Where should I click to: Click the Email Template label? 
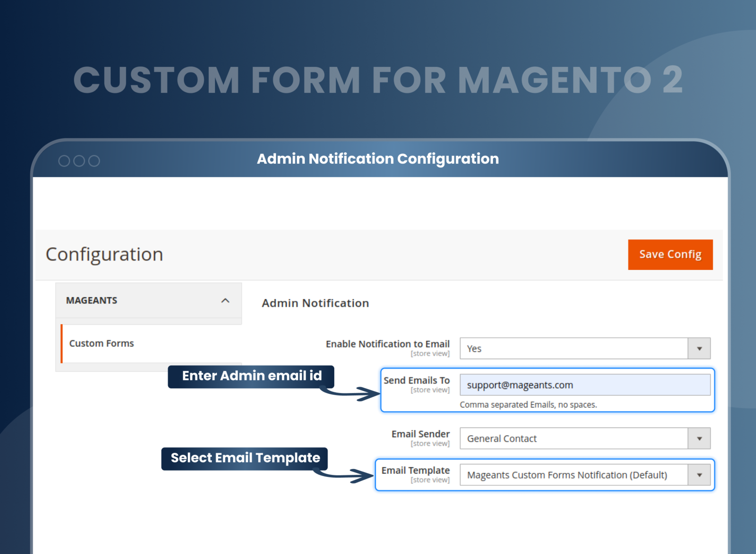tap(415, 471)
